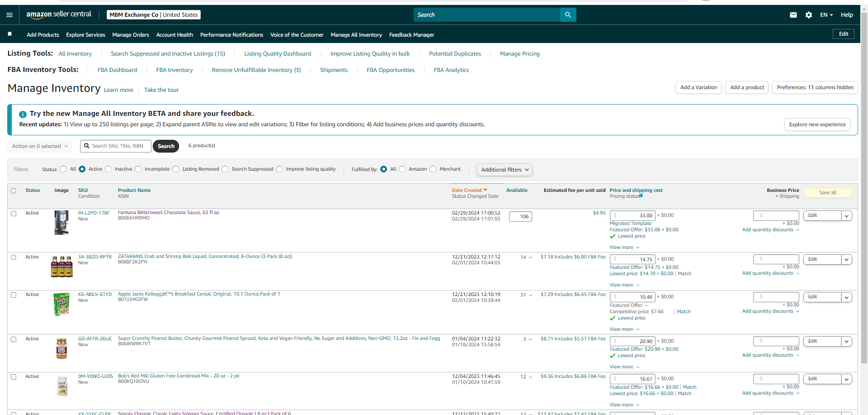Viewport: 868px width, 415px height.
Task: Select Fulfilled By Merchant radio button
Action: (x=433, y=169)
